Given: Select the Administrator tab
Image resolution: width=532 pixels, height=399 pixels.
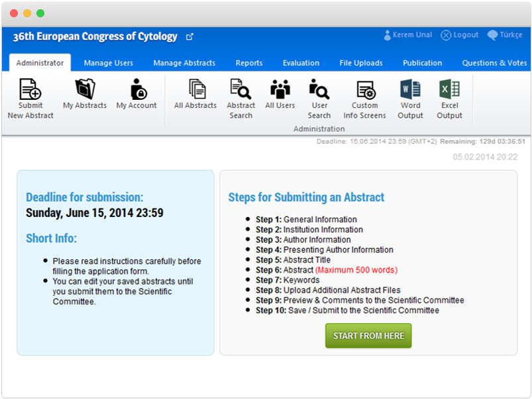Looking at the screenshot, I should click(x=40, y=63).
